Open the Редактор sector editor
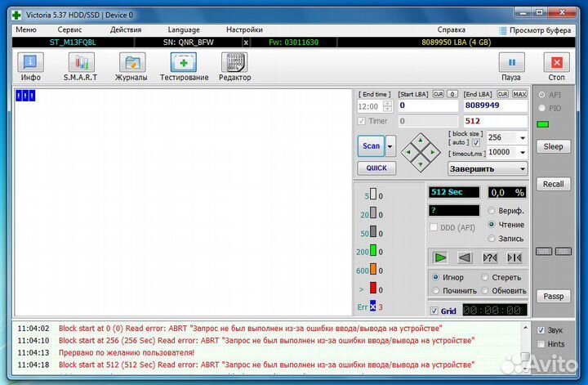Screen dimensions: 588x385 234,67
